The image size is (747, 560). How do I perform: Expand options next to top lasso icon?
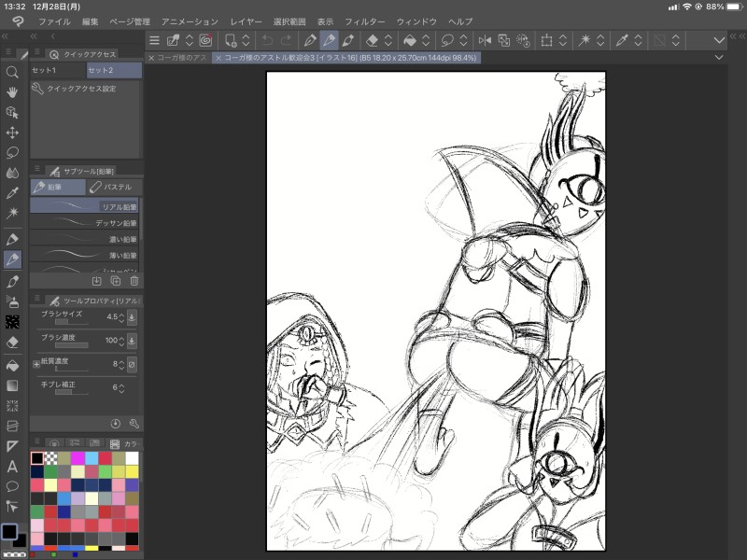(463, 40)
